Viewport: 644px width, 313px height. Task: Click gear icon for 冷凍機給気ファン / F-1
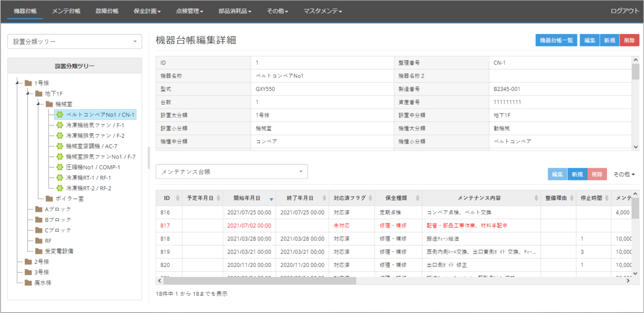point(60,125)
